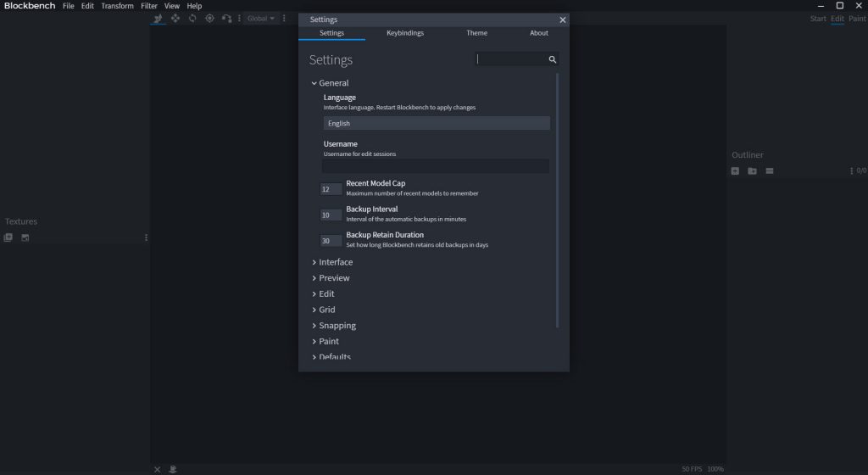Select the Pivot tool target icon
Viewport: 868px width, 475px height.
click(x=209, y=19)
